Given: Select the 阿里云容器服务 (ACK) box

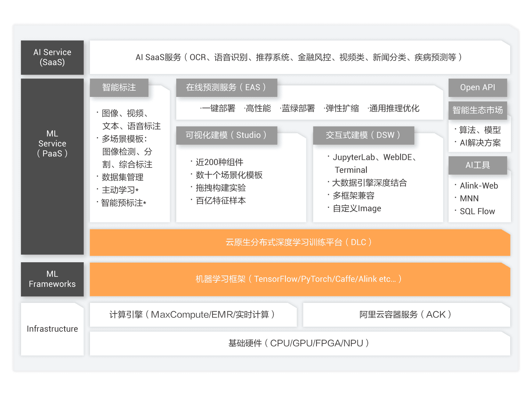Looking at the screenshot, I should click(x=406, y=315).
